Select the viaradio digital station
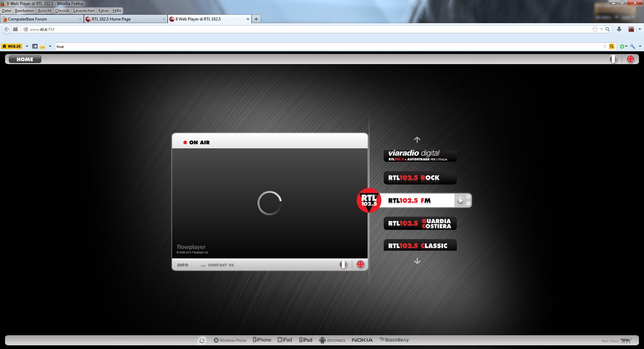The width and height of the screenshot is (644, 349). pos(420,156)
